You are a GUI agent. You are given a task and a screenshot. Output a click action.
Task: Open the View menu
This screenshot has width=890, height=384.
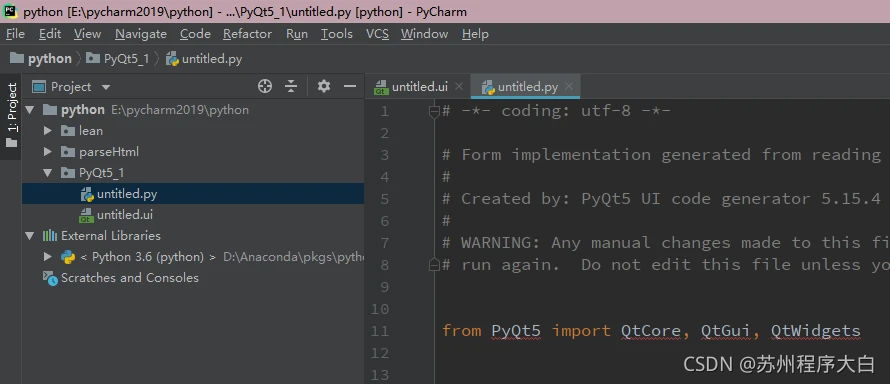(x=87, y=34)
